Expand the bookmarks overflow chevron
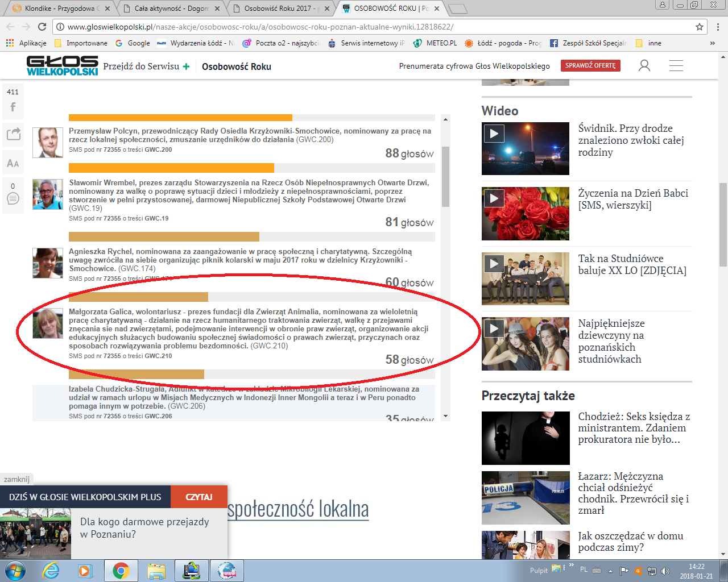This screenshot has width=728, height=582. [712, 43]
